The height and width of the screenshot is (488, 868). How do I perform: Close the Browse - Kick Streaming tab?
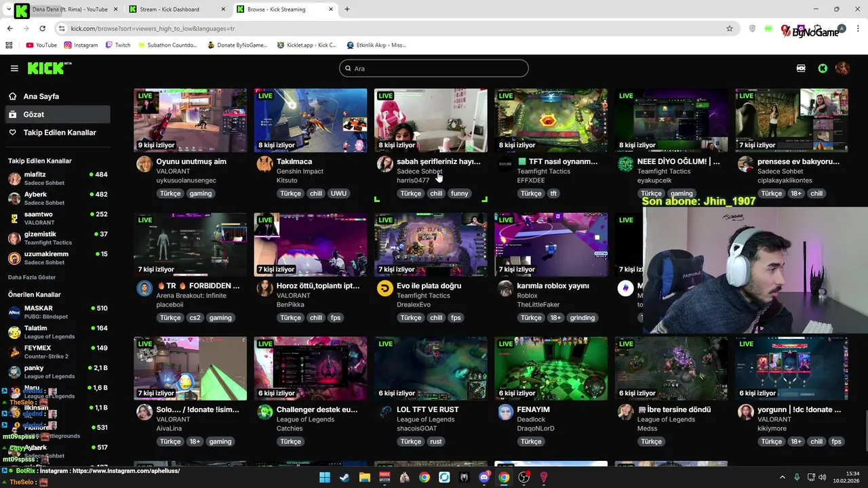[330, 9]
